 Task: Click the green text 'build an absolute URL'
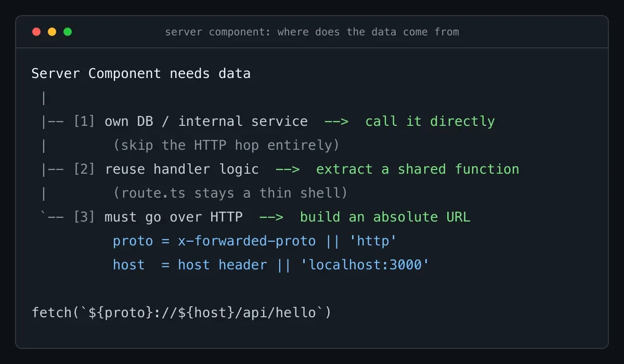click(x=385, y=217)
